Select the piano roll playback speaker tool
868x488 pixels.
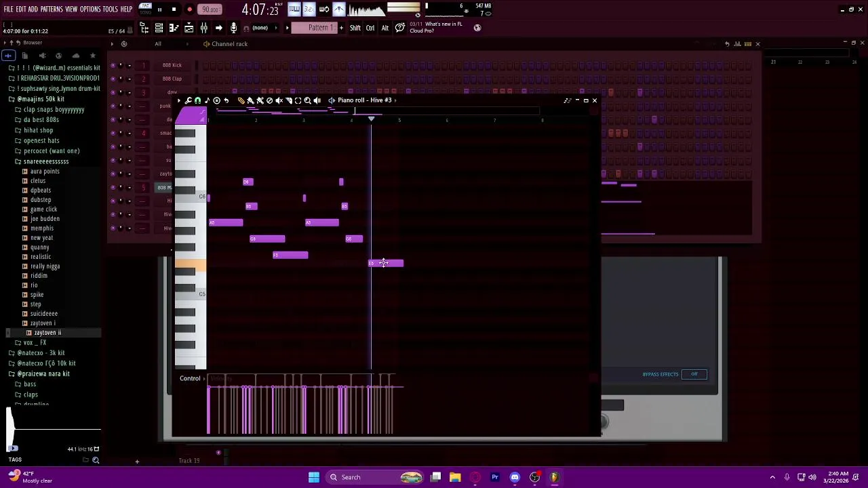click(317, 100)
